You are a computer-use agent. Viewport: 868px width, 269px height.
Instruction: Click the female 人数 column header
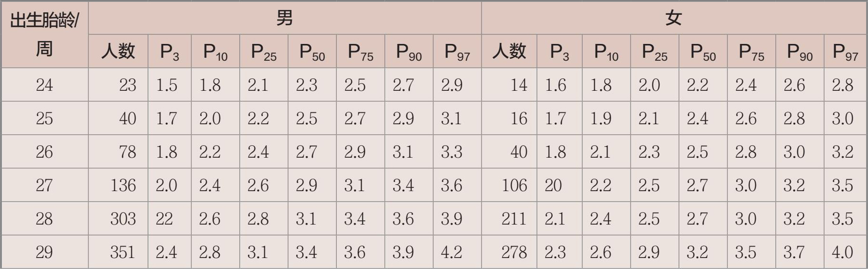[x=509, y=51]
